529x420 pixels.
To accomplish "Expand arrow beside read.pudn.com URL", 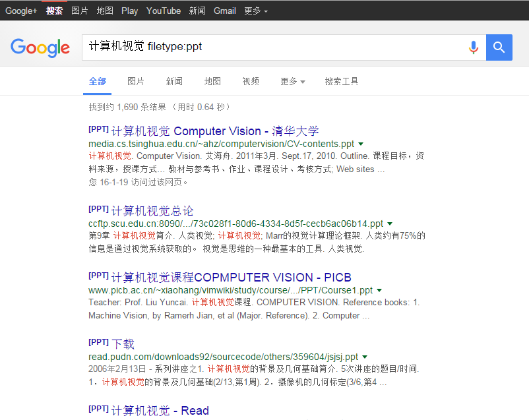I will coord(365,357).
